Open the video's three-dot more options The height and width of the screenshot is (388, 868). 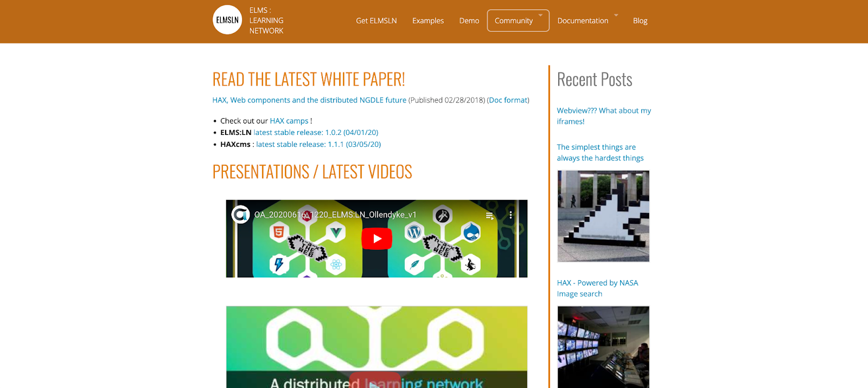pos(510,215)
